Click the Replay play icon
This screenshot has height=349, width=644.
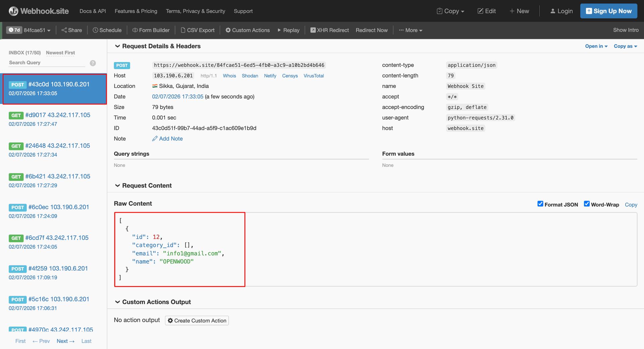(x=279, y=30)
